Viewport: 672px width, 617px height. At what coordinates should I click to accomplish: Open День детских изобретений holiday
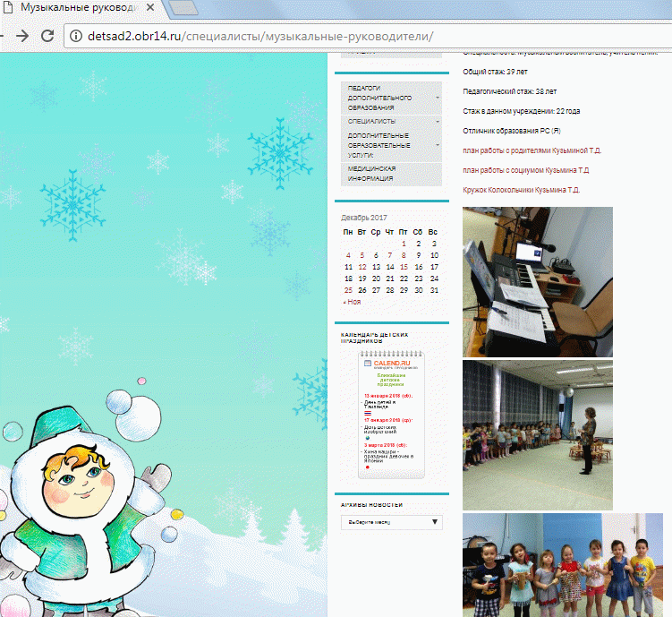tap(380, 429)
